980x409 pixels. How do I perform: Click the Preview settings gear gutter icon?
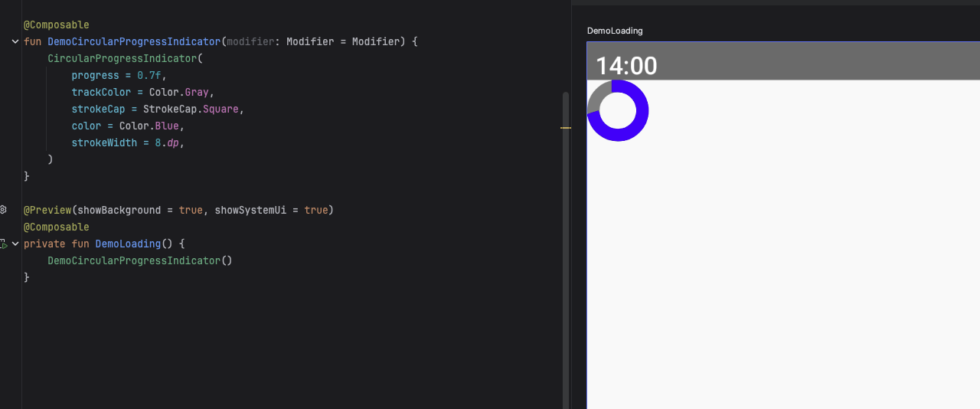click(x=3, y=209)
